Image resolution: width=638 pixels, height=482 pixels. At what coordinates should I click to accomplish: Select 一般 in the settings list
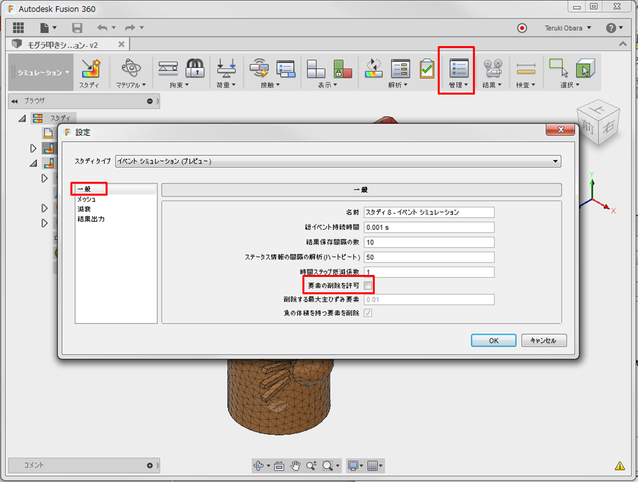pos(116,189)
